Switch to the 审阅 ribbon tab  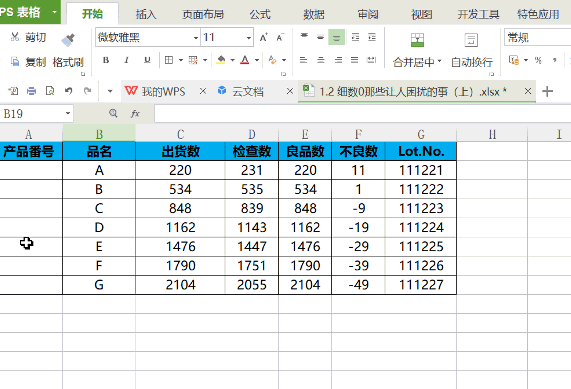click(x=368, y=14)
